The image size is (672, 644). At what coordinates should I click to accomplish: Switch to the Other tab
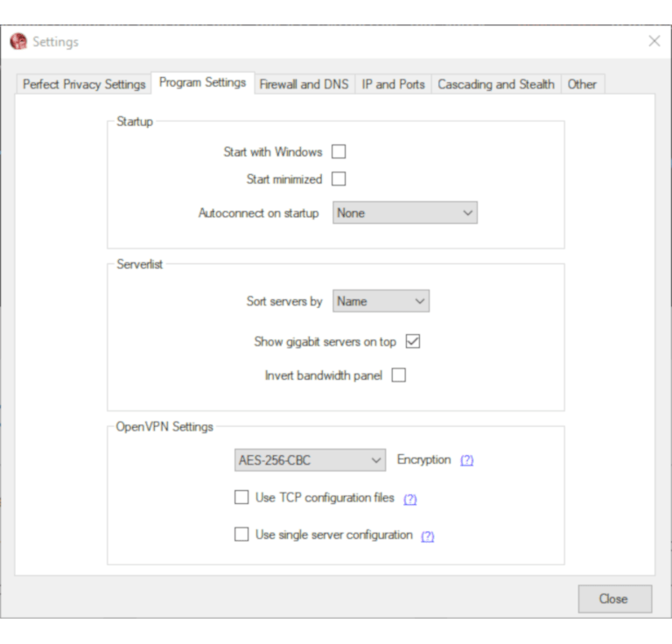click(582, 84)
